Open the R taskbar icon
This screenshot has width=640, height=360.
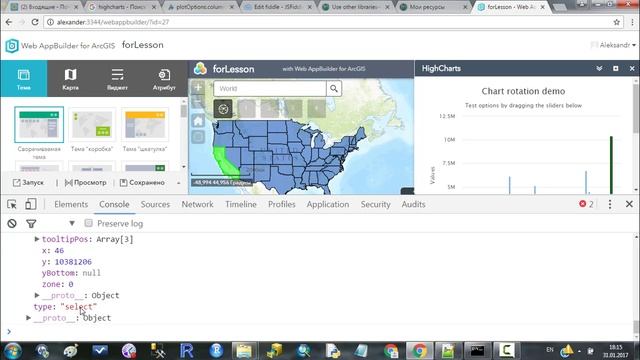point(187,351)
